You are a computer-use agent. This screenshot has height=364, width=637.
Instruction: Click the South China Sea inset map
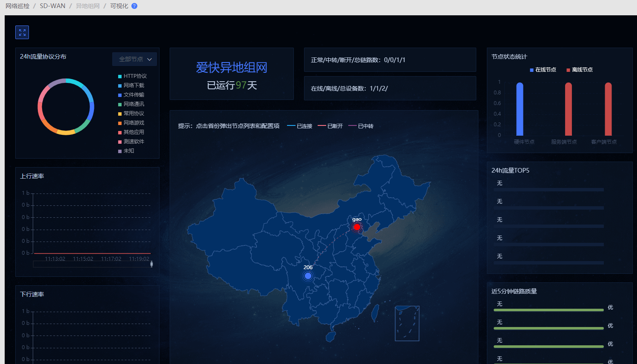(x=407, y=324)
